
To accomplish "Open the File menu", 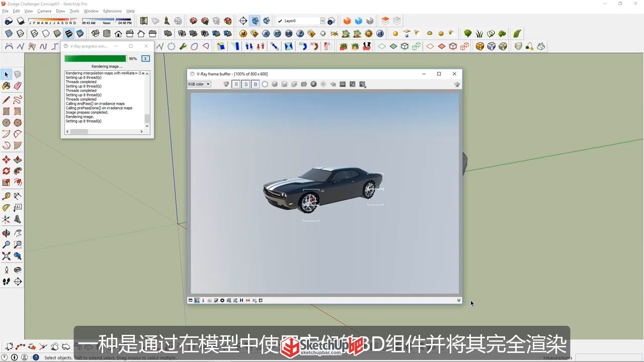I will pos(5,11).
